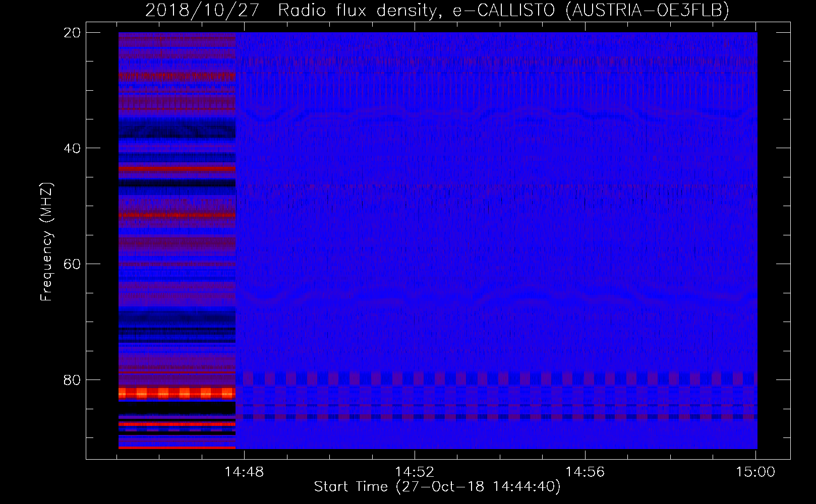The width and height of the screenshot is (816, 504).
Task: Click the 40 frequency tick label
Action: click(x=72, y=148)
